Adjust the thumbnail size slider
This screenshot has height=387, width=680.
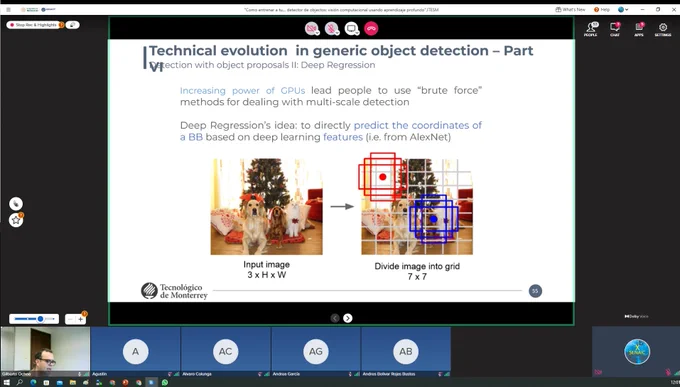[34, 319]
